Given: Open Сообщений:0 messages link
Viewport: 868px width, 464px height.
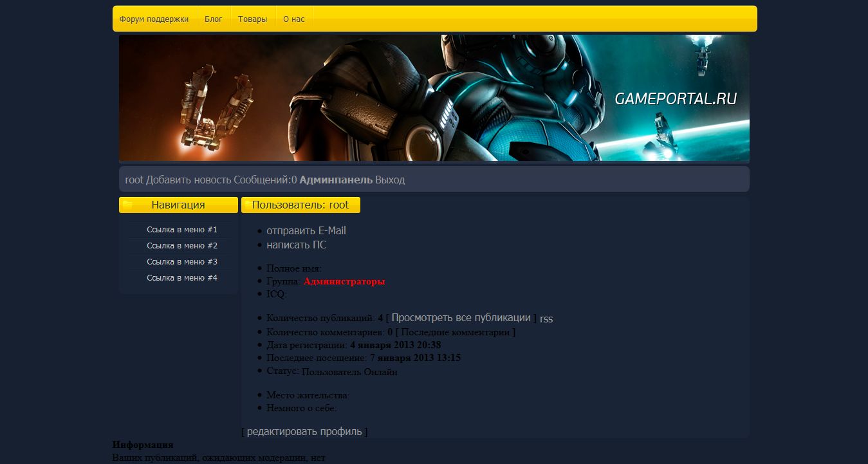Looking at the screenshot, I should (x=265, y=180).
